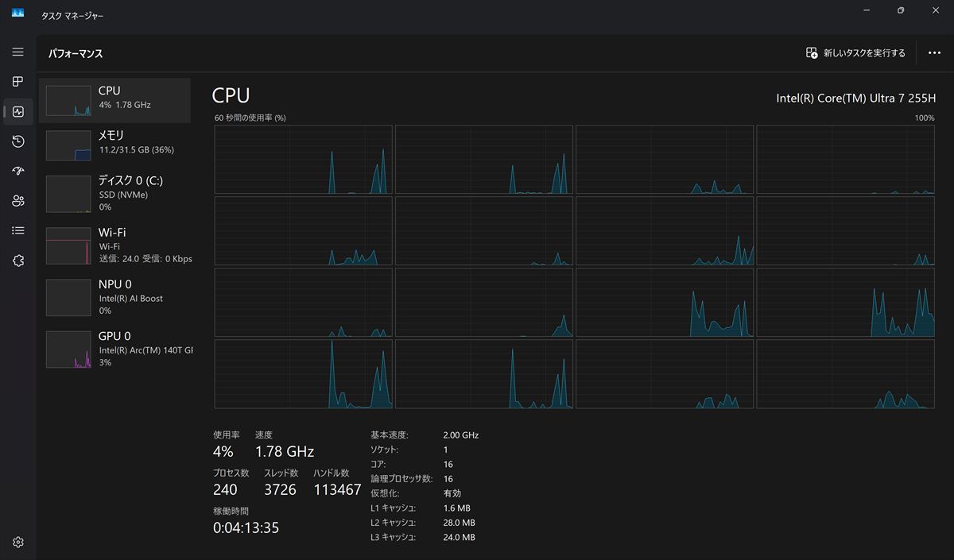Screen dimensions: 954x560
Task: Click the CPU mini graph thumbnail
Action: coord(68,101)
